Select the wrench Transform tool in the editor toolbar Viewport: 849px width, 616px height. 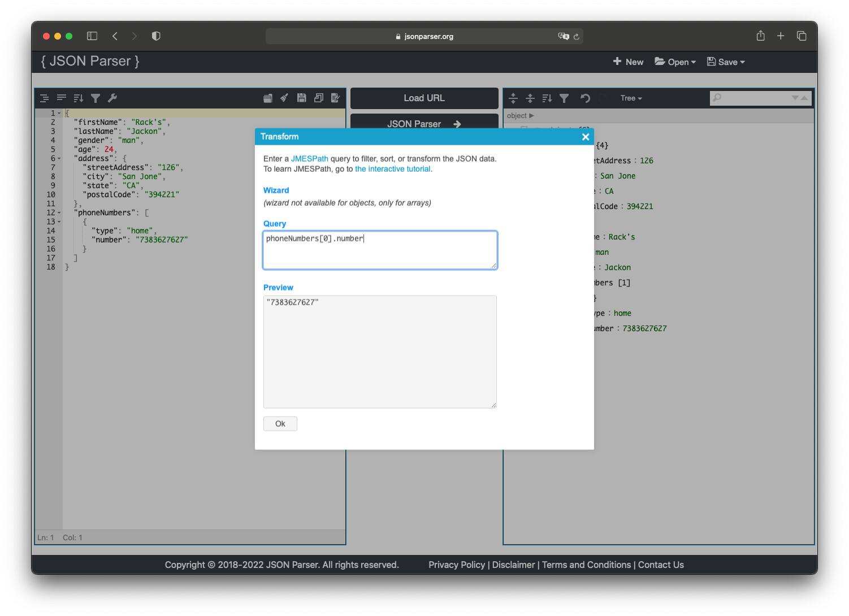tap(112, 98)
